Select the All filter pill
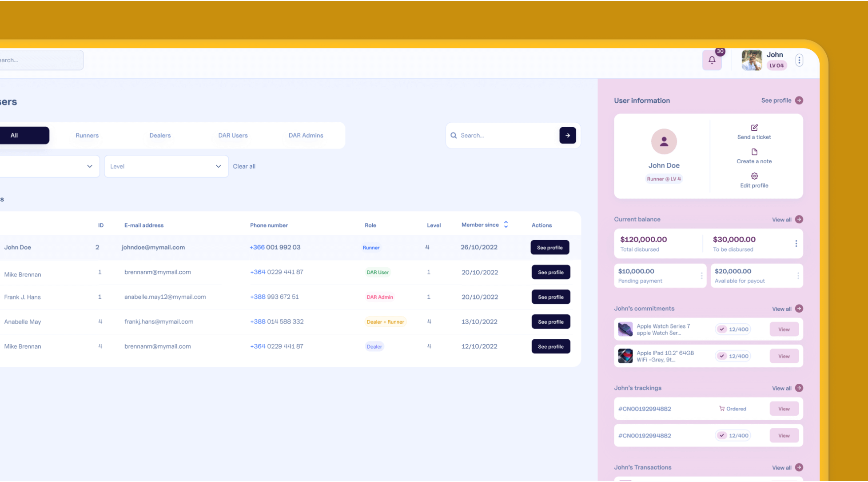 (14, 135)
